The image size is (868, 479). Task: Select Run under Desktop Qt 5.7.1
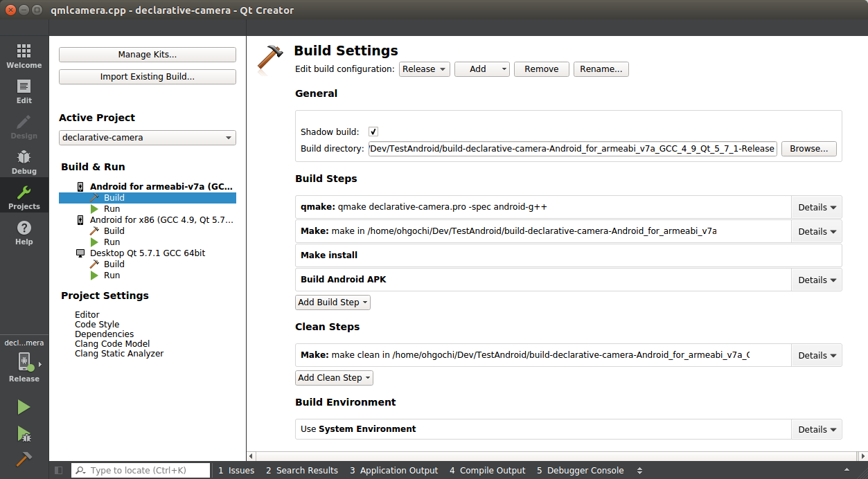112,275
